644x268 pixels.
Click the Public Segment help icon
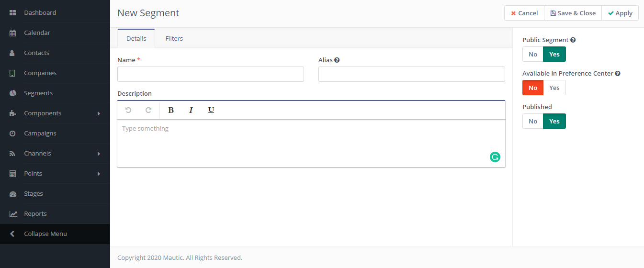[x=573, y=40]
